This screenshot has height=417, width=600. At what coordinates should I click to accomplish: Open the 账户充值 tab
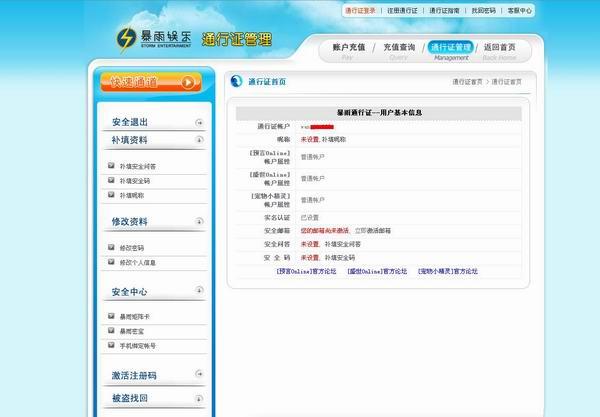tap(347, 48)
